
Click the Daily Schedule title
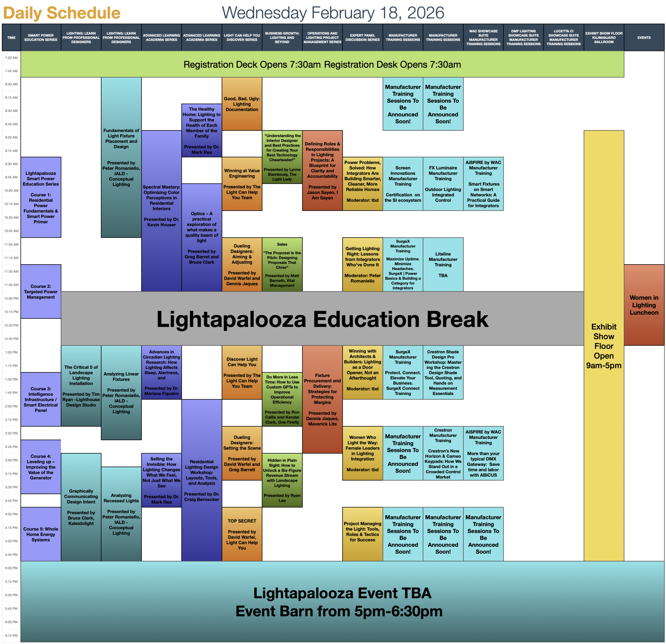(61, 13)
